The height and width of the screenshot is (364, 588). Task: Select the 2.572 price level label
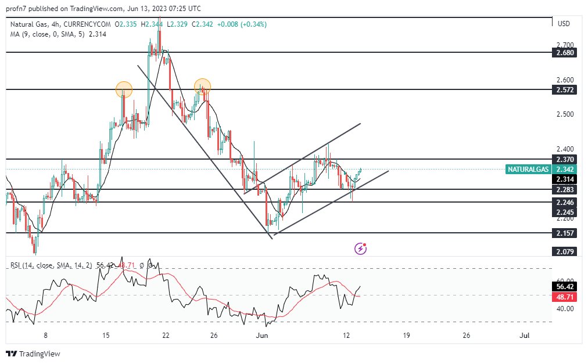pyautogui.click(x=564, y=89)
